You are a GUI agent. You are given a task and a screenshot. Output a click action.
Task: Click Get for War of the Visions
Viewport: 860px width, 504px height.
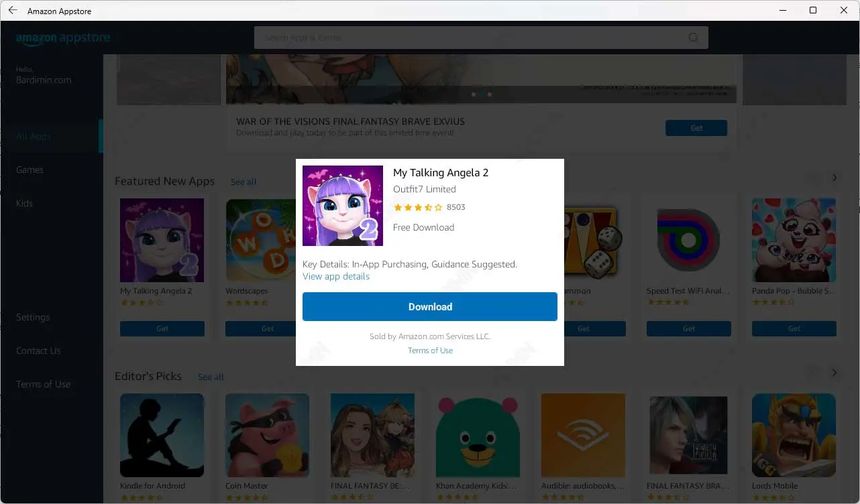pyautogui.click(x=696, y=128)
